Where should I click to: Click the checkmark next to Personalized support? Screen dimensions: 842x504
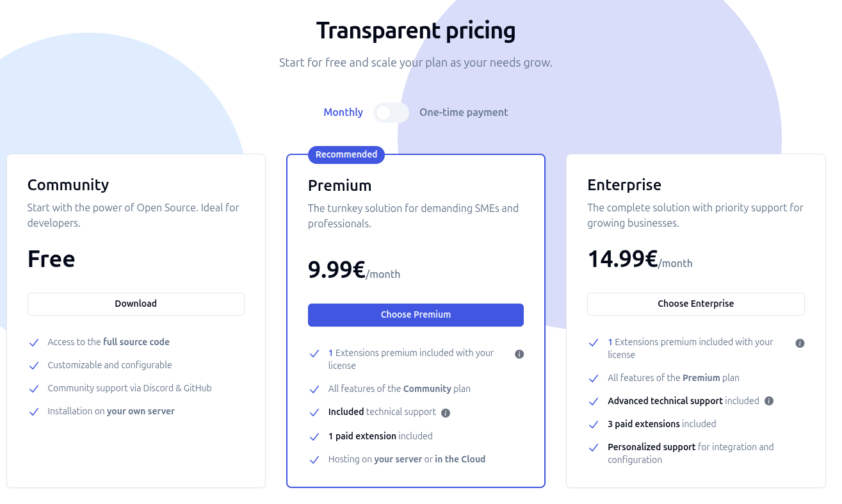pyautogui.click(x=594, y=448)
